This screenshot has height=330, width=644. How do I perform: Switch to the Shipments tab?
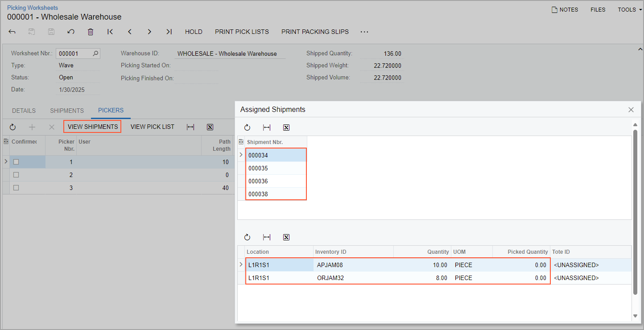coord(67,111)
